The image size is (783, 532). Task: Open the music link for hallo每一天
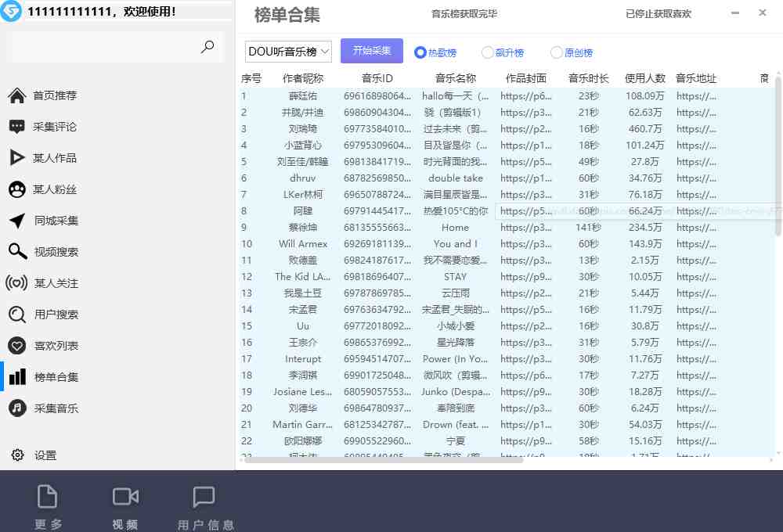tap(696, 95)
